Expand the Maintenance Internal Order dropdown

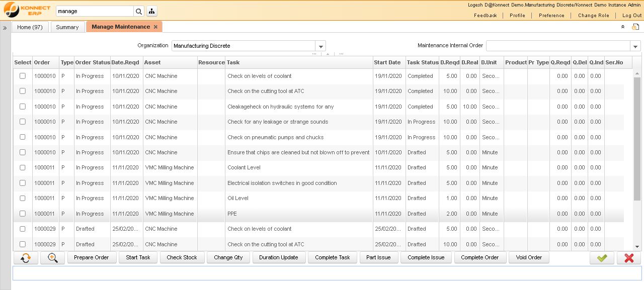[635, 45]
